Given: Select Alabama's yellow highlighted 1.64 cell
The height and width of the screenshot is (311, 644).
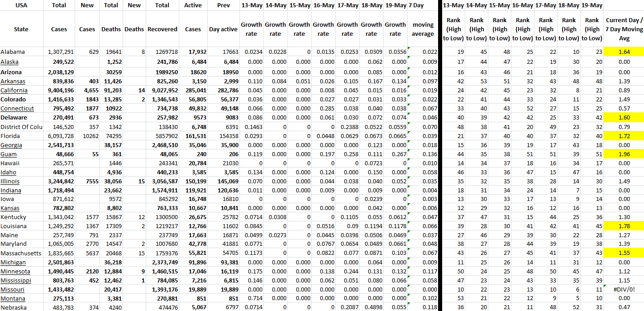Looking at the screenshot, I should tap(624, 52).
